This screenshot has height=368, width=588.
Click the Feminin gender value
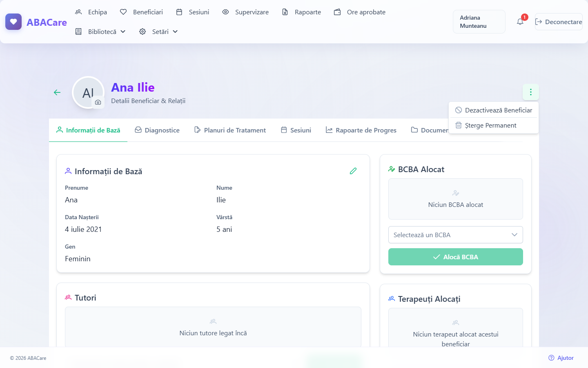78,259
